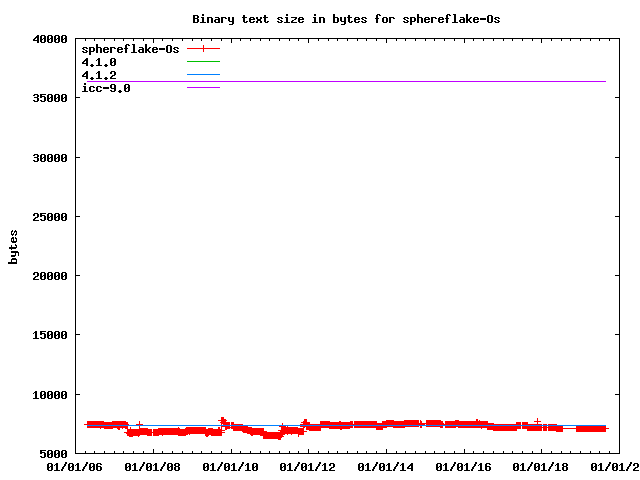Click the sphereflake-Os legend label
The image size is (640, 480).
point(130,49)
